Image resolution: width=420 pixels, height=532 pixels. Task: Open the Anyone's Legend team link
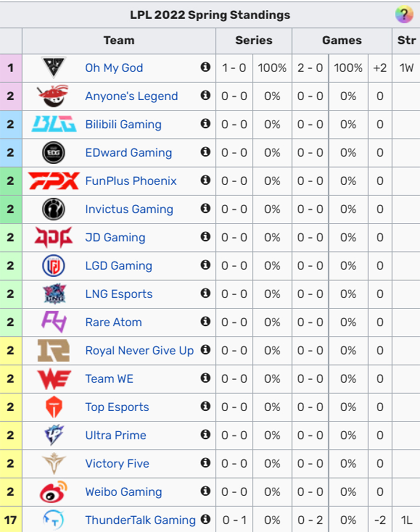coord(132,96)
